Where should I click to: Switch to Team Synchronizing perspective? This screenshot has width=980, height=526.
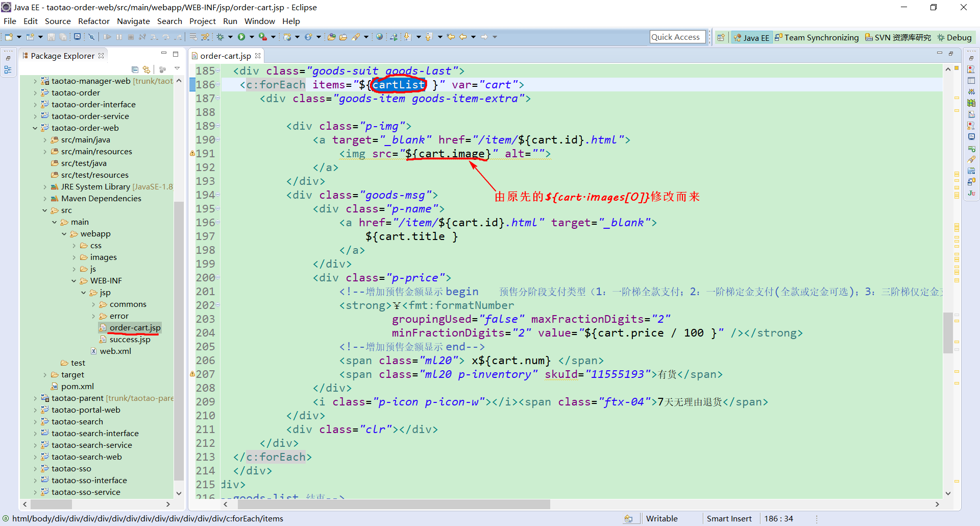(816, 37)
